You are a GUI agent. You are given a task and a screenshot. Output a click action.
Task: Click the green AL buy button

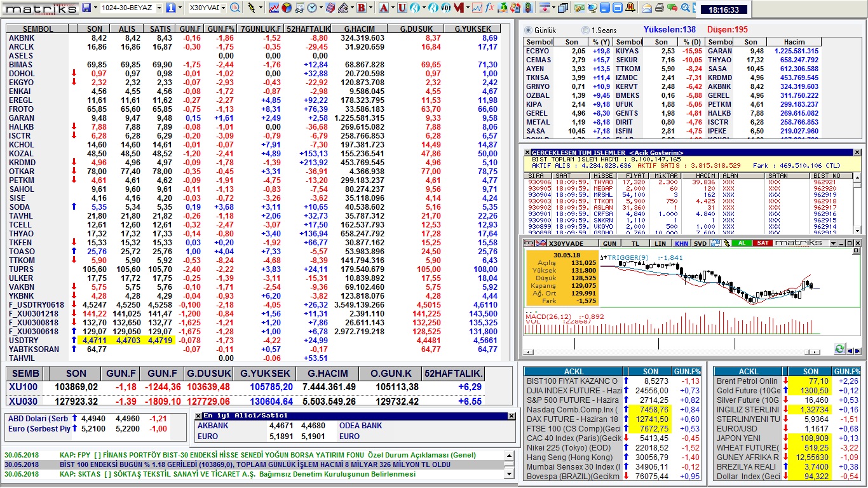tap(742, 243)
